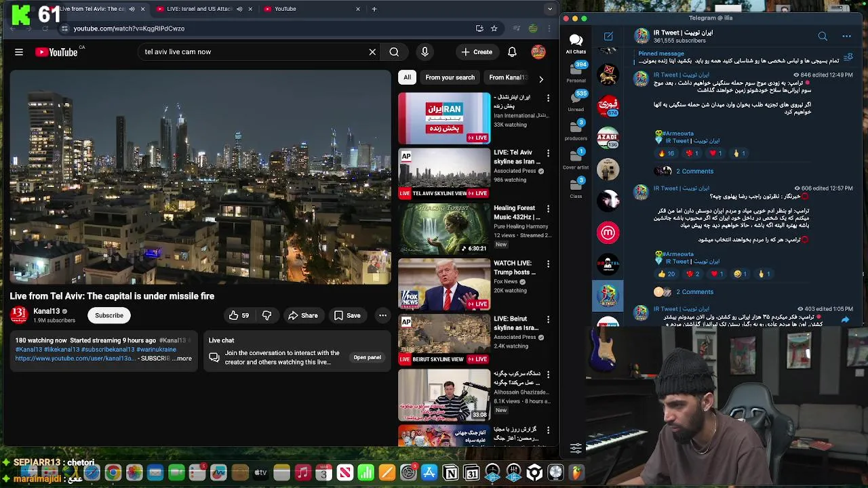This screenshot has height=488, width=868.
Task: Compose a new Telegram message
Action: 608,36
